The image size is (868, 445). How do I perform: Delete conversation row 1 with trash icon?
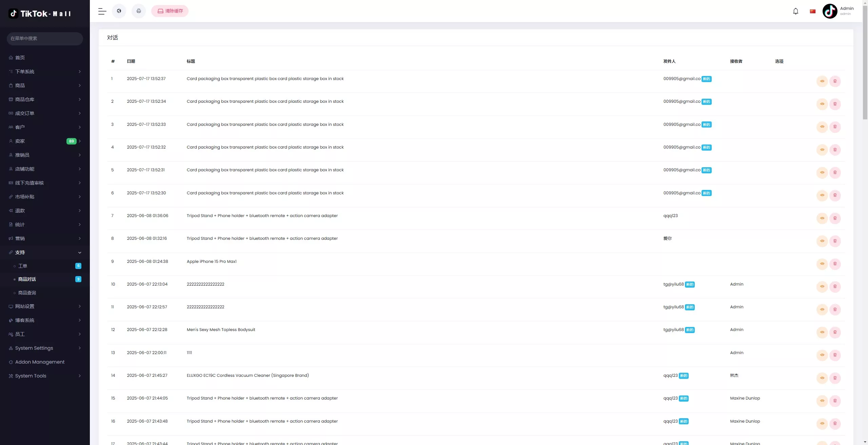pos(835,81)
